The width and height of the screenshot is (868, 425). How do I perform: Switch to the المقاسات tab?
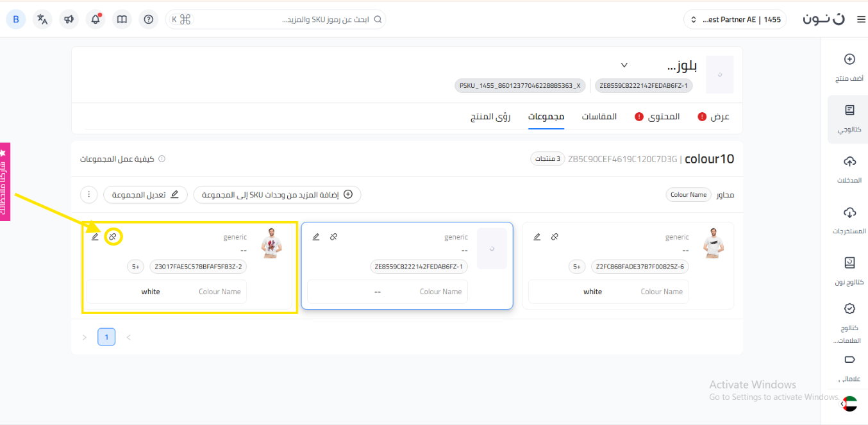599,117
